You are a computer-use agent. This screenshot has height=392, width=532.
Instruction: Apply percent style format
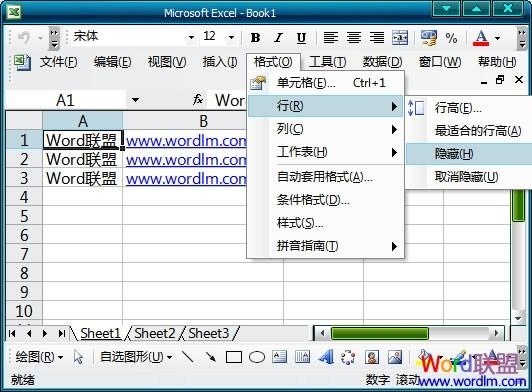[451, 38]
